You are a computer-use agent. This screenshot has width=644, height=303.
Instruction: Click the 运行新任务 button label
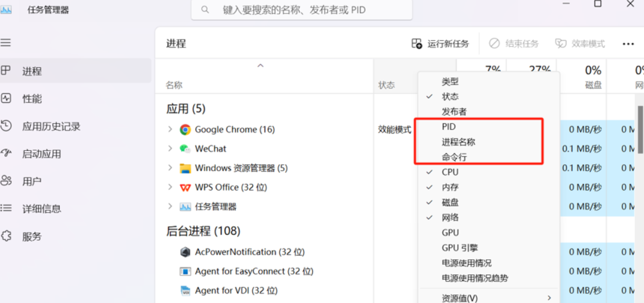pyautogui.click(x=448, y=44)
